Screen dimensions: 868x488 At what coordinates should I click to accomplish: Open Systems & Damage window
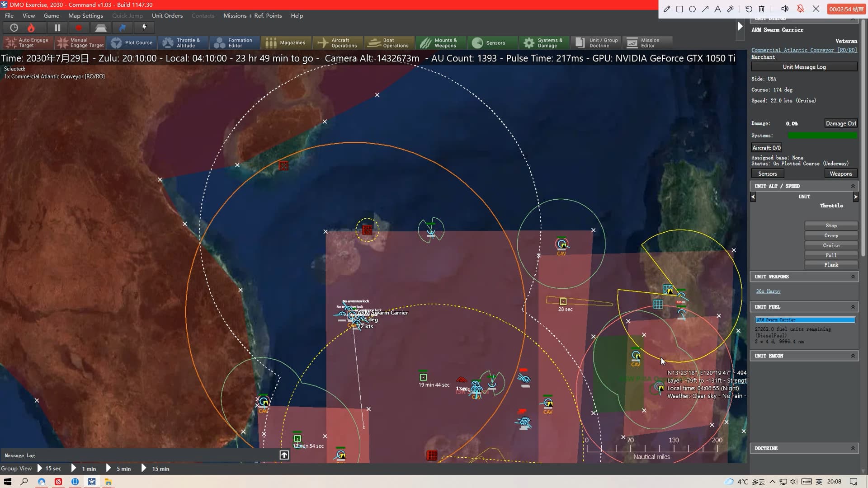543,43
